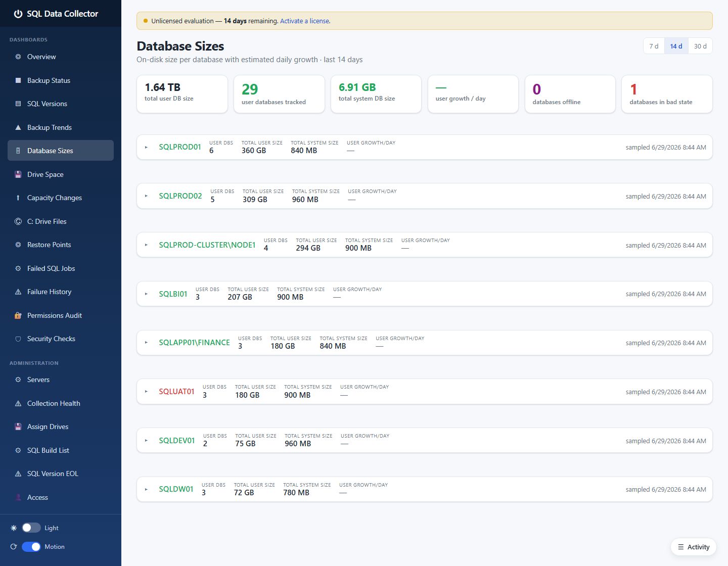
Task: Click the Backup Trends triangle icon
Action: [18, 127]
